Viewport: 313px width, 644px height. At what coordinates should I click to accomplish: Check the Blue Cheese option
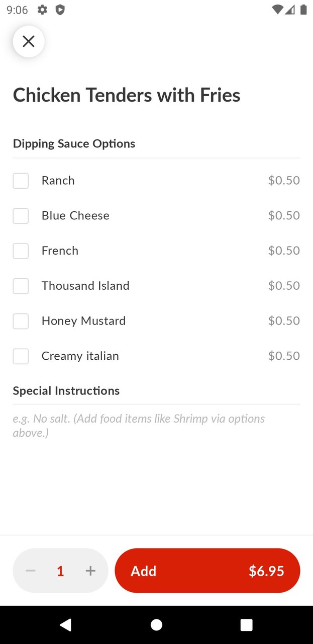(x=21, y=215)
